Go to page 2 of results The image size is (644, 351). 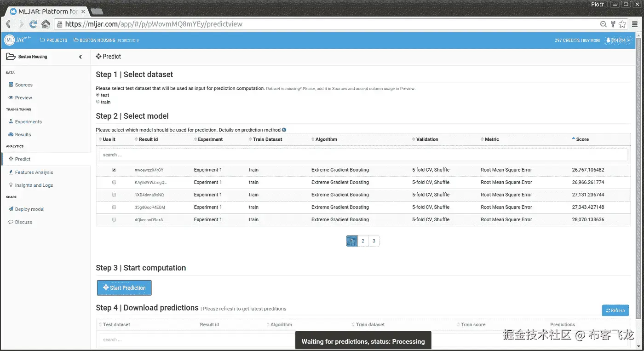click(363, 241)
